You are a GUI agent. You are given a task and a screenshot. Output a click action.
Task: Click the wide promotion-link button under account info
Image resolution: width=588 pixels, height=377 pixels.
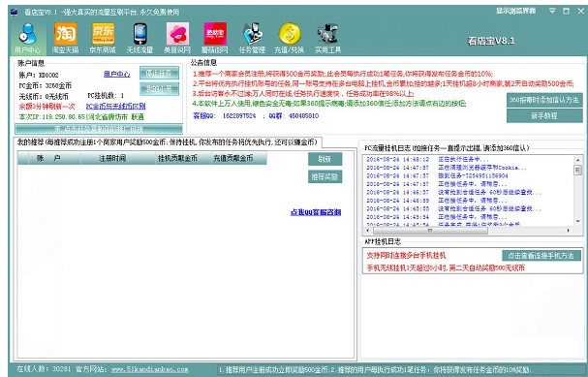coord(99,129)
